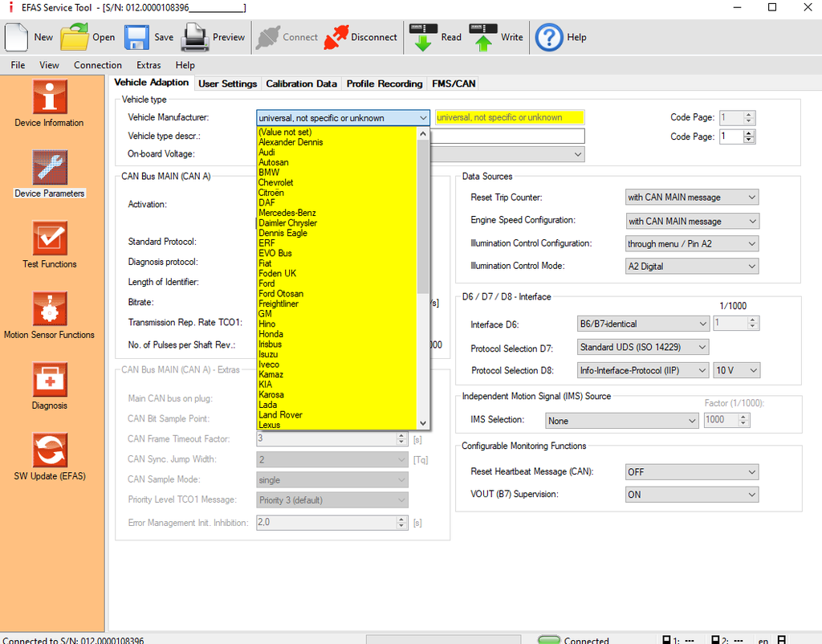
Task: Select Kamaz in manufacturer list
Action: coord(336,374)
